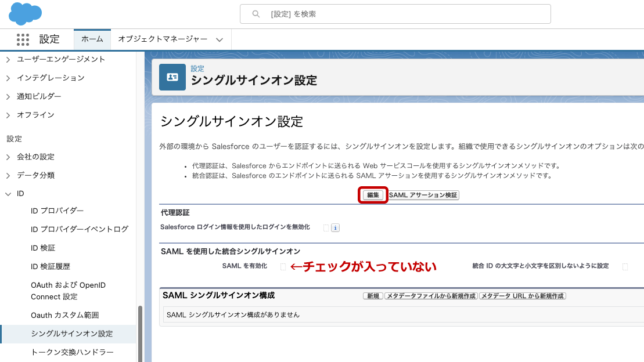Image resolution: width=644 pixels, height=362 pixels.
Task: Toggle the Salesforce login disable checkbox
Action: 326,228
